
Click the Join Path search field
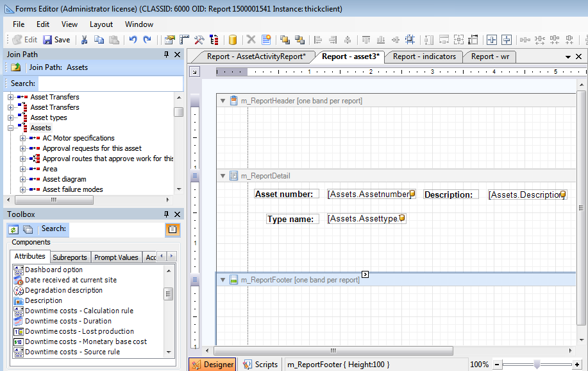pyautogui.click(x=110, y=83)
